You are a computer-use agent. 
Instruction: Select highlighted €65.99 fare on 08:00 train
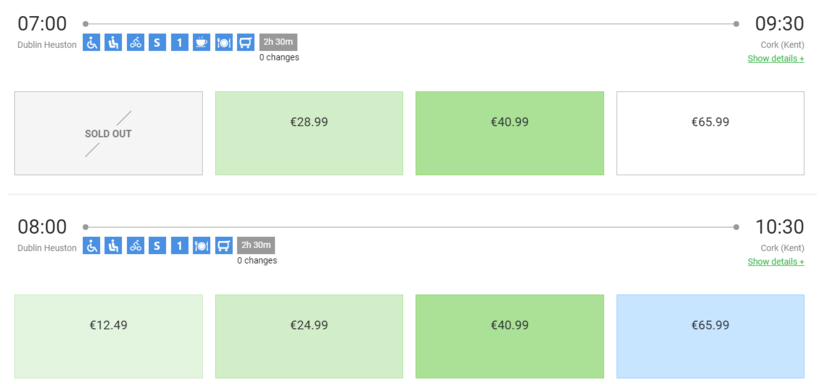710,336
